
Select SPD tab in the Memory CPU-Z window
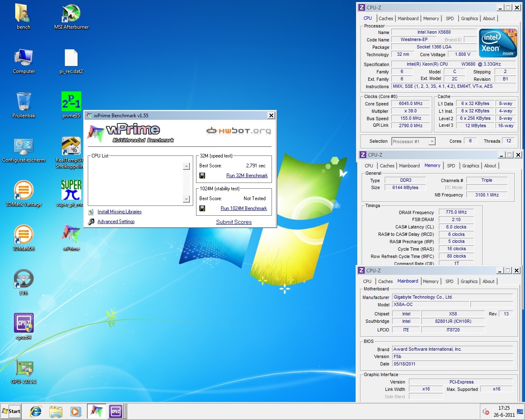point(451,166)
